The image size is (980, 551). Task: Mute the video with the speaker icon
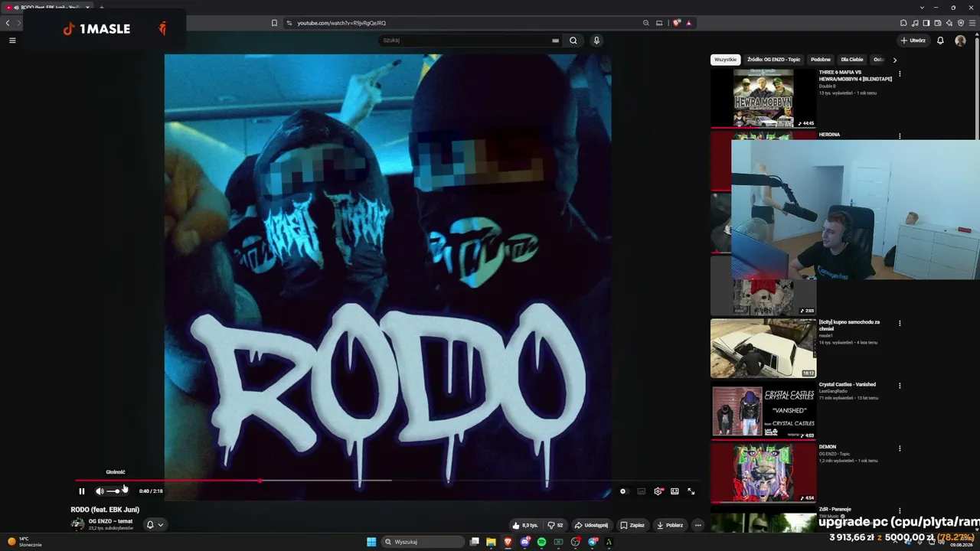pos(100,491)
